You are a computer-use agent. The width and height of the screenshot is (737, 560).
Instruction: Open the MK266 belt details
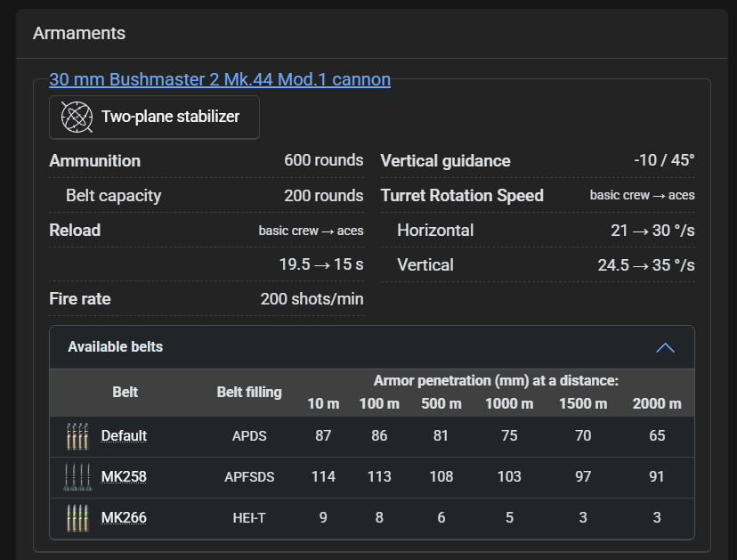click(124, 518)
